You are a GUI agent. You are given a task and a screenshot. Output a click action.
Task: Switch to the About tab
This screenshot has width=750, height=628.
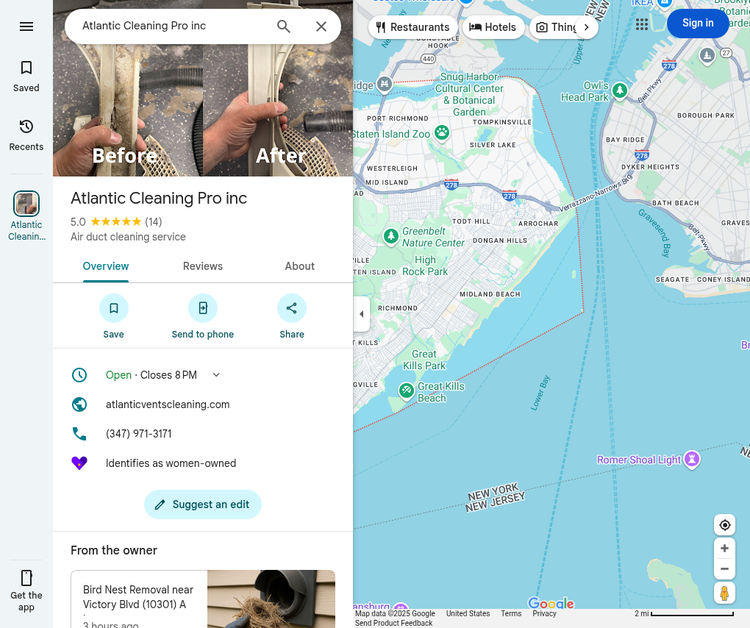(300, 266)
